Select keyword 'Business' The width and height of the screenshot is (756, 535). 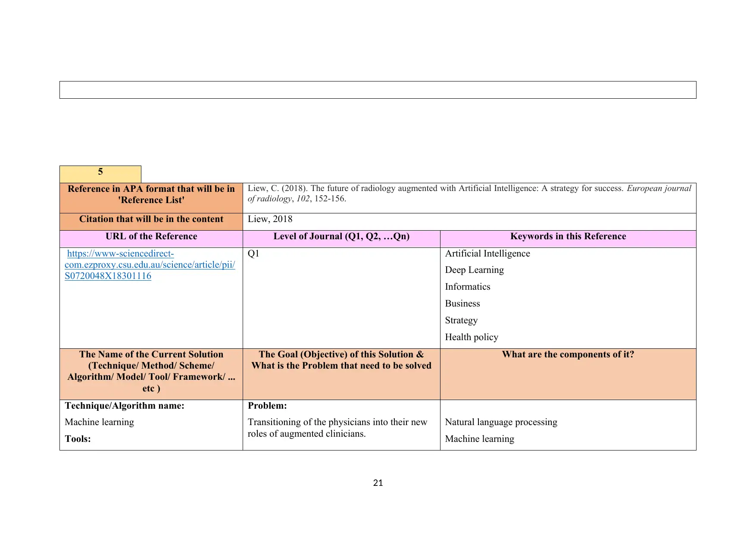click(462, 303)
